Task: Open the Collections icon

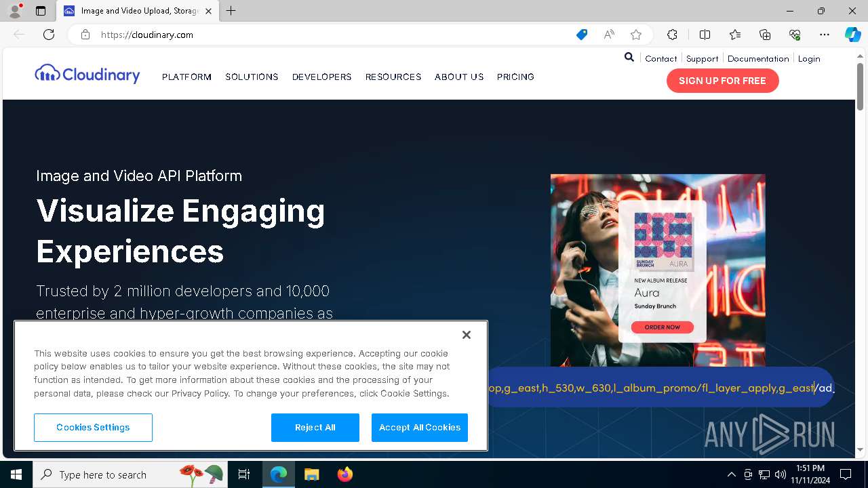Action: 765,35
